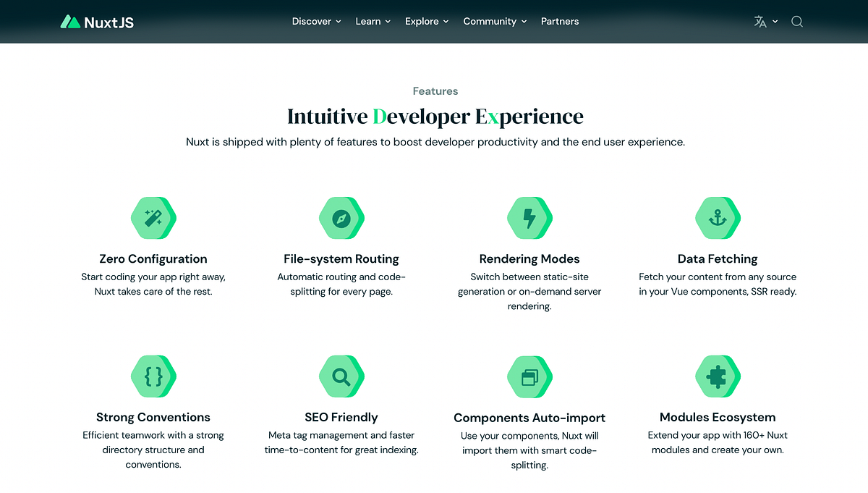Open the language selection dropdown chevron
The width and height of the screenshot is (868, 493).
click(x=776, y=22)
